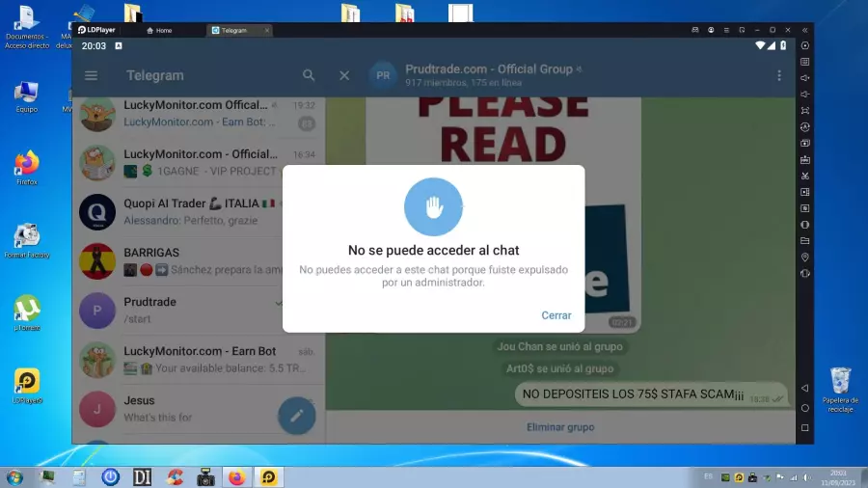Image resolution: width=868 pixels, height=488 pixels.
Task: Compose a new message with the pencil button
Action: [297, 416]
